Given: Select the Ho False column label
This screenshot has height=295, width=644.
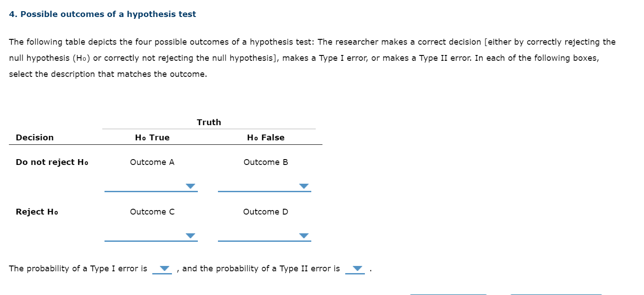Looking at the screenshot, I should pyautogui.click(x=266, y=137).
